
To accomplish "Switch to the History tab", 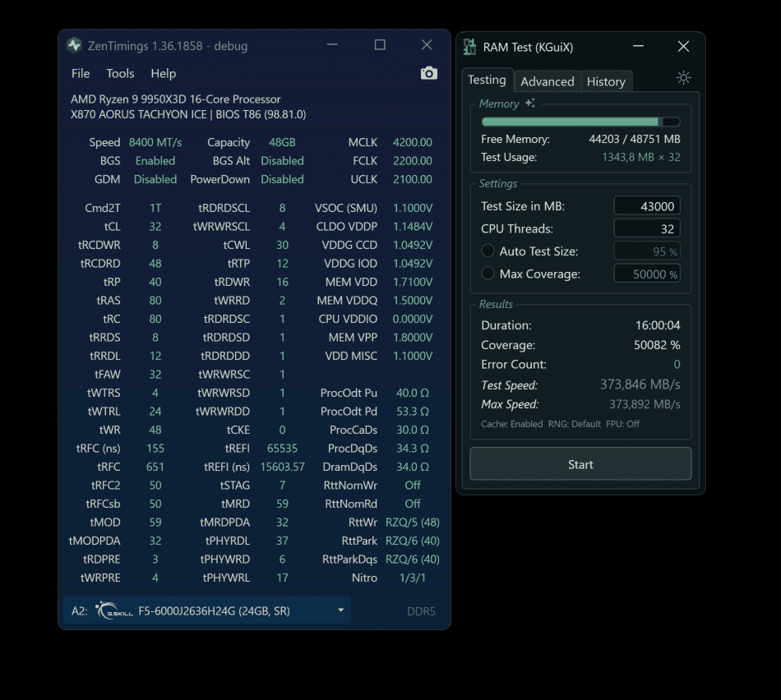I will [606, 81].
